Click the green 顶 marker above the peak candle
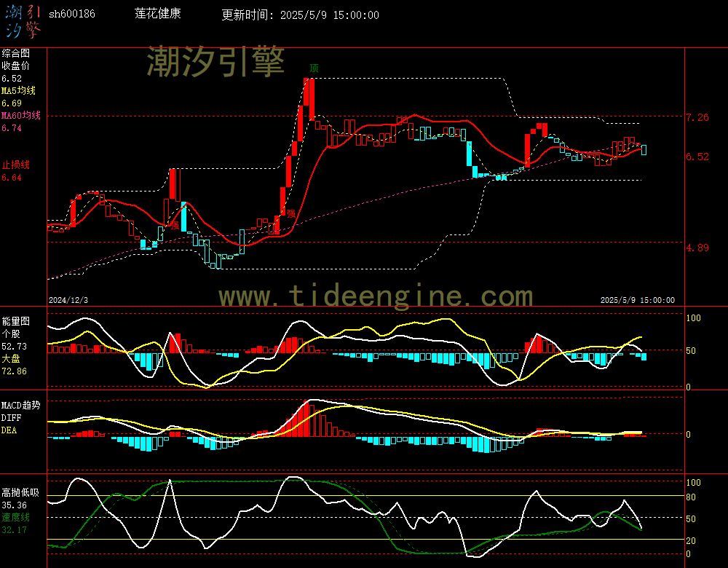 pyautogui.click(x=314, y=68)
